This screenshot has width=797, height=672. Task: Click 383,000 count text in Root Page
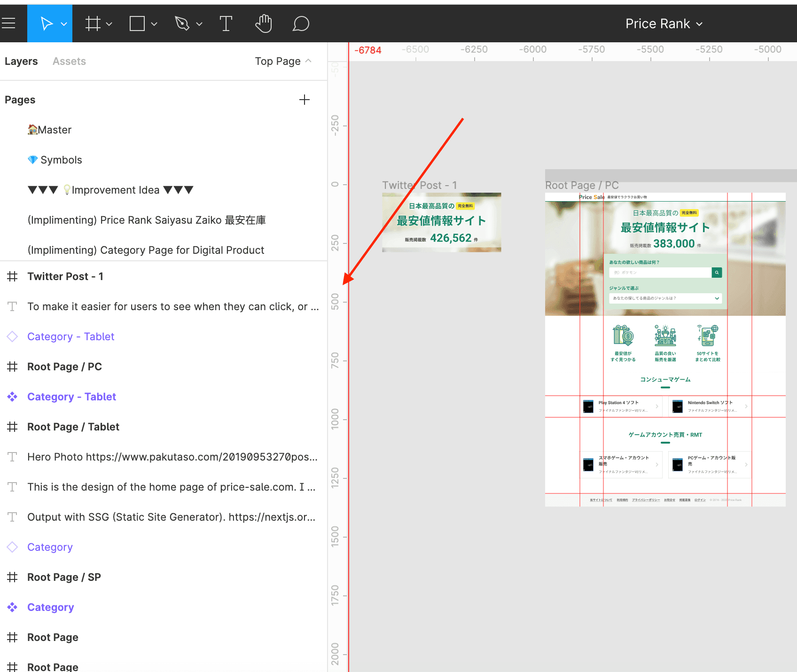(x=674, y=243)
